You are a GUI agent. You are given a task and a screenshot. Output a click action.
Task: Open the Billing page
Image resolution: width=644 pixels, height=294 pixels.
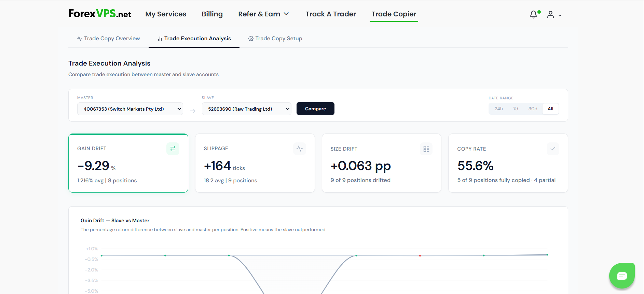212,14
